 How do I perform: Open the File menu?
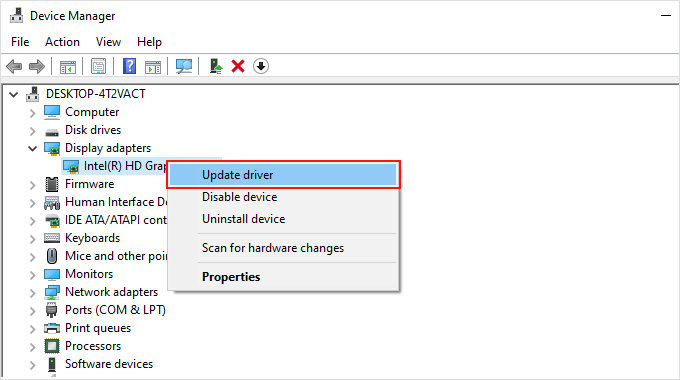click(x=20, y=42)
